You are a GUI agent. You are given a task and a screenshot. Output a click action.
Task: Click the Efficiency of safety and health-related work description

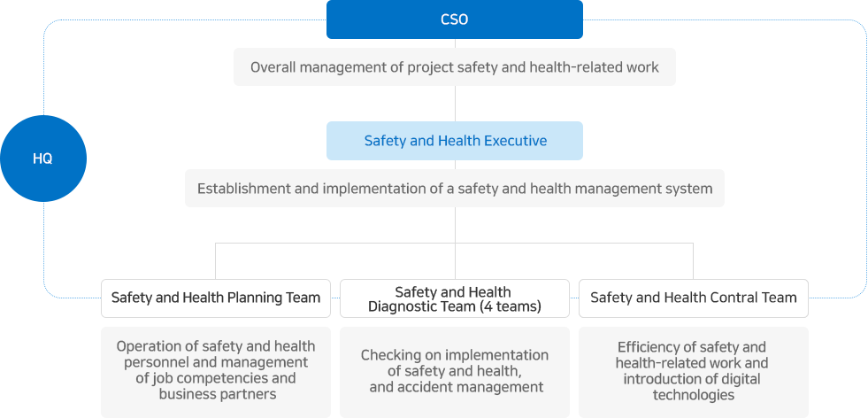pyautogui.click(x=693, y=370)
